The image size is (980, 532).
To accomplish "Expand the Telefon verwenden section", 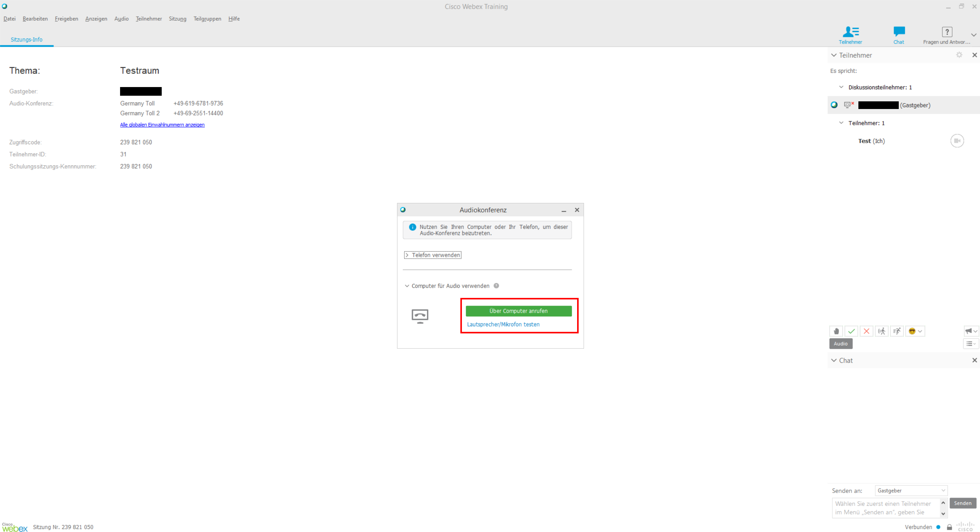I will click(x=433, y=255).
